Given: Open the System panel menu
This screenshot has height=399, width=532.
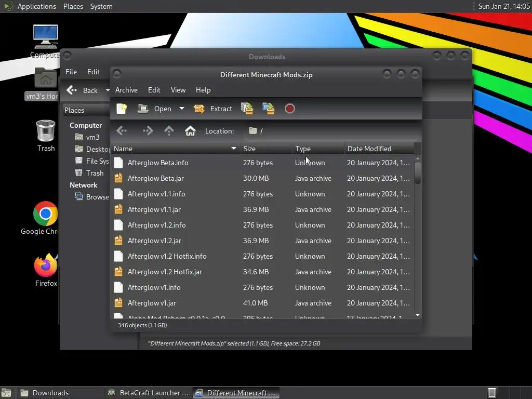Looking at the screenshot, I should point(101,6).
